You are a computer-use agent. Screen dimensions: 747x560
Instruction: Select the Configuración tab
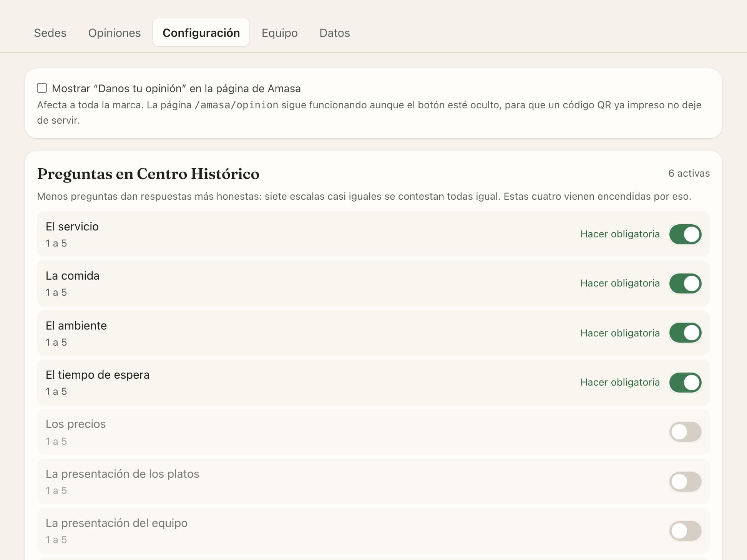click(201, 33)
